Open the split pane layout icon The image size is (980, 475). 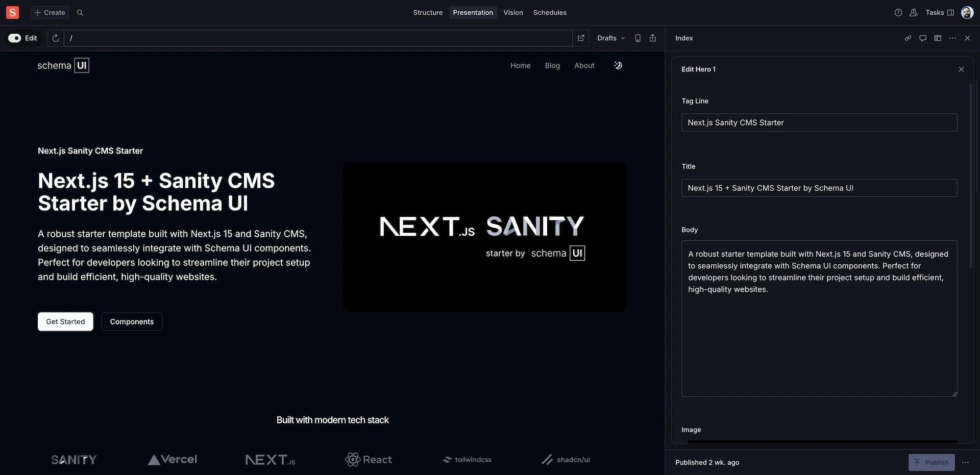pos(938,38)
